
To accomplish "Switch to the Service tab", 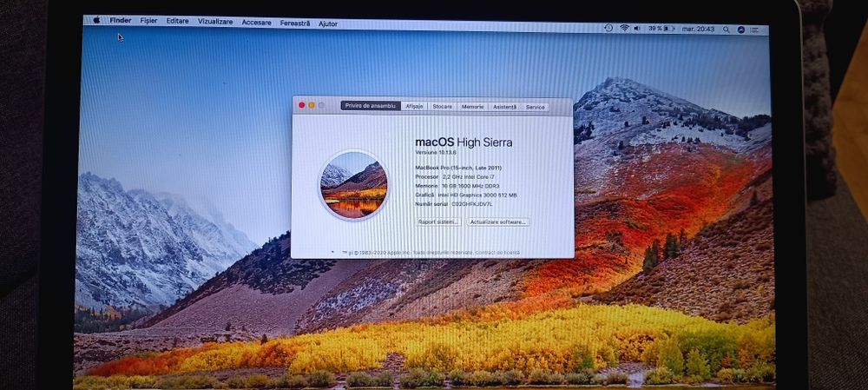I will 536,107.
